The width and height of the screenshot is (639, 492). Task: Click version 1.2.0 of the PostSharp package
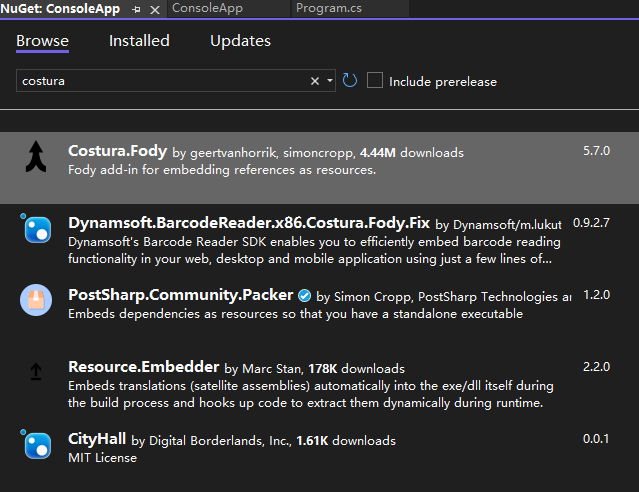click(x=597, y=295)
